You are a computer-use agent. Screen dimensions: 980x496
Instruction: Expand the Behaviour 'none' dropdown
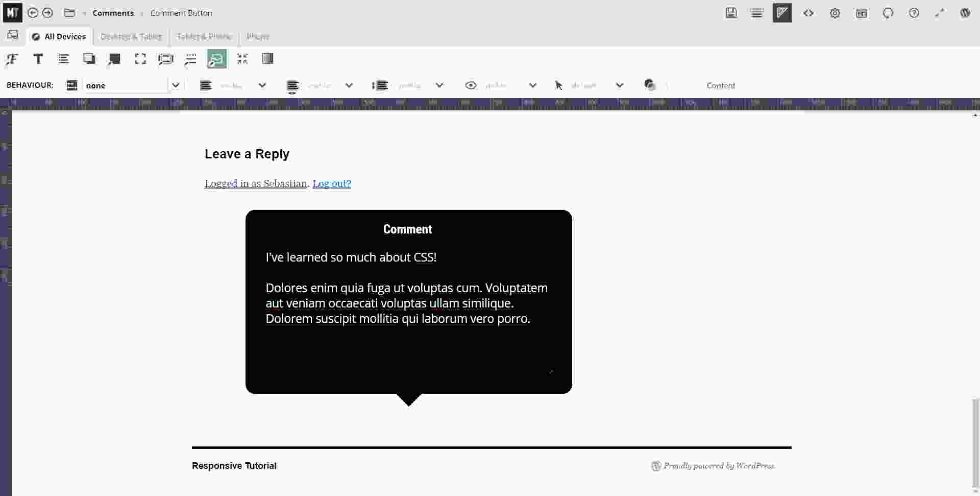click(175, 85)
